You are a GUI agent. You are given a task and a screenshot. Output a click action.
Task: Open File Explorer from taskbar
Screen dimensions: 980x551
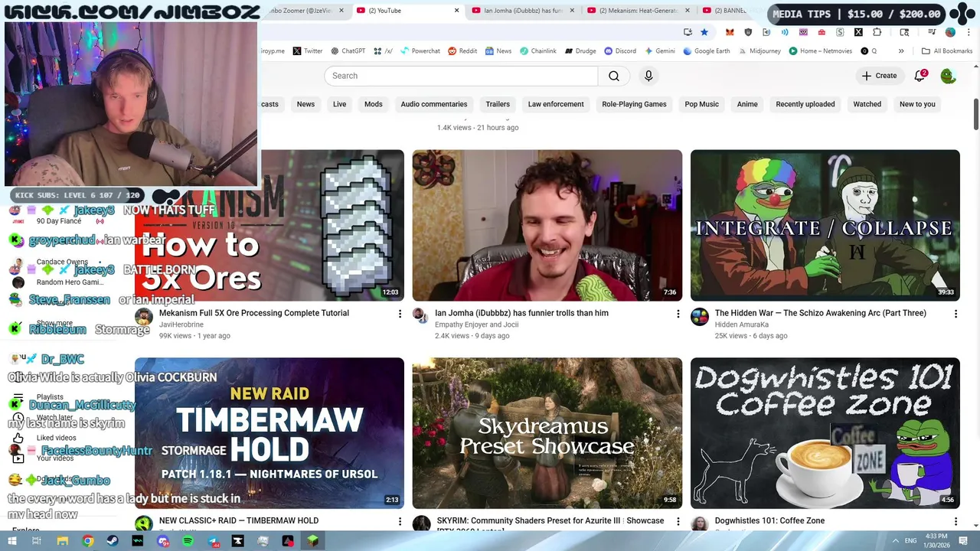pos(62,541)
